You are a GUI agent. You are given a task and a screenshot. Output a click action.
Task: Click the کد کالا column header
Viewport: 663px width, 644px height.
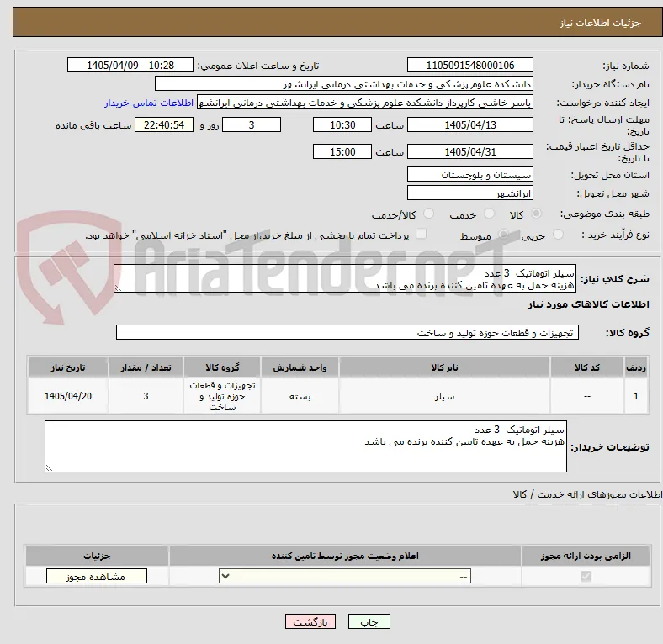587,367
